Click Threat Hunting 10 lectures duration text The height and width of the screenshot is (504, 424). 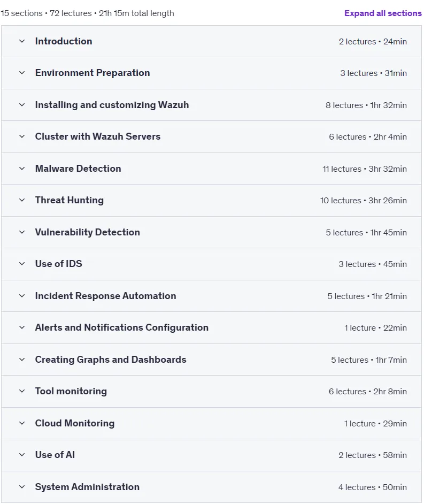point(363,200)
